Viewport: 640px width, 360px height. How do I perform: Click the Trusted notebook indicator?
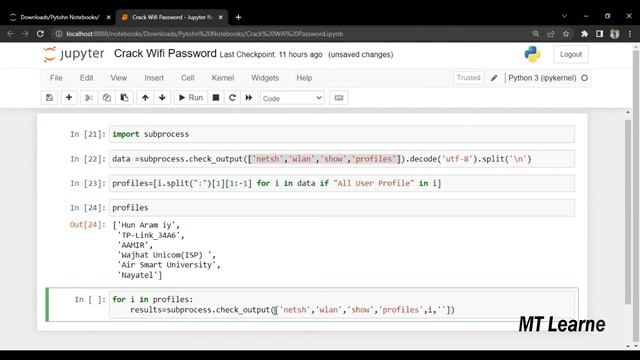[x=469, y=78]
